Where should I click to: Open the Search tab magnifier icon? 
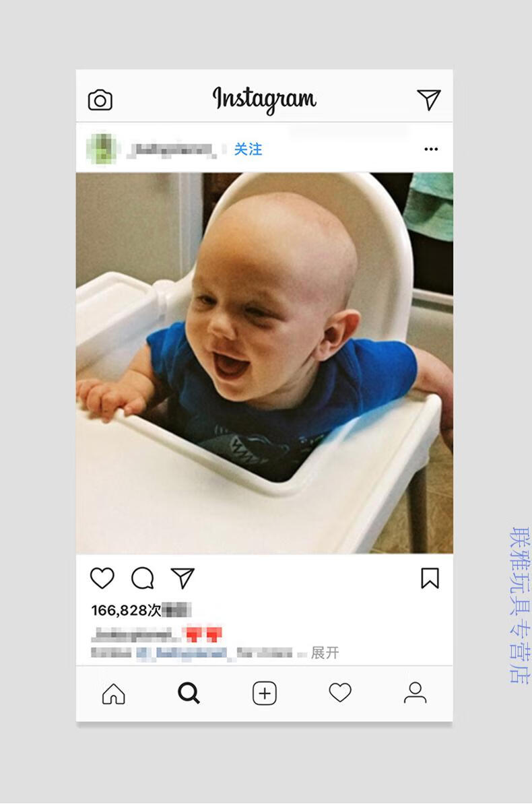pyautogui.click(x=189, y=693)
